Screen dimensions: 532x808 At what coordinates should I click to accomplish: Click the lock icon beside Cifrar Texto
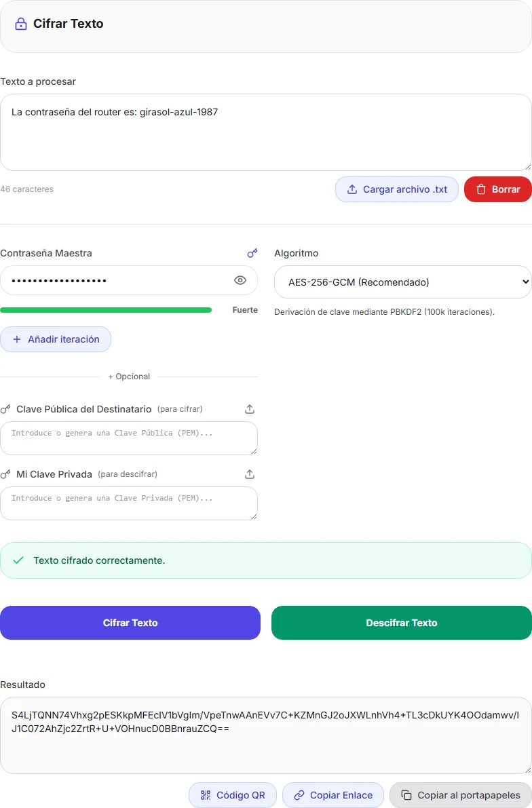click(20, 24)
